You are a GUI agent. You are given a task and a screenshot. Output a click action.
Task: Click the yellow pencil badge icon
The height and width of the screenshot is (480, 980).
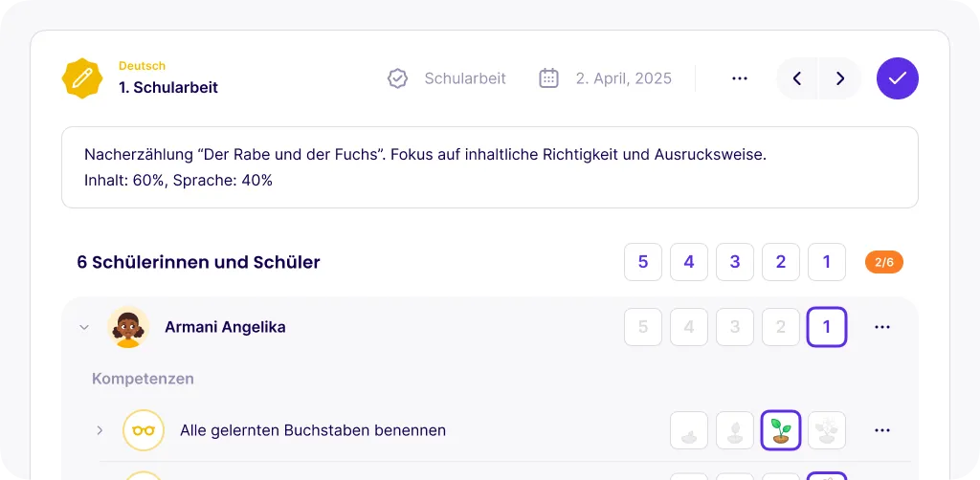82,78
